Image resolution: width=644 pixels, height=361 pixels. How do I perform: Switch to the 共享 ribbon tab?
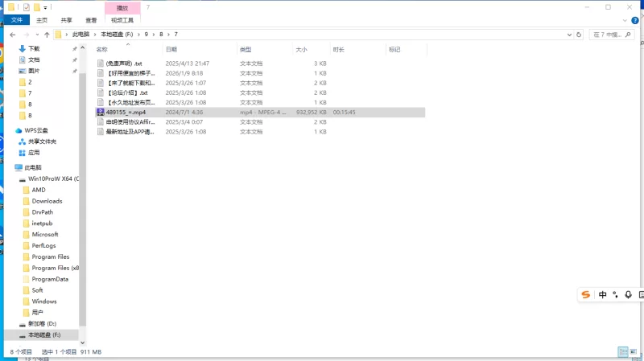click(66, 20)
